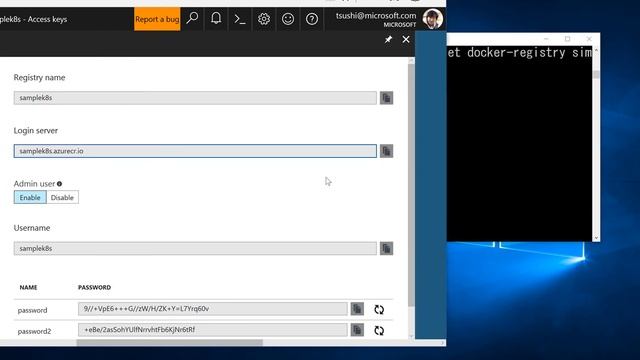Viewport: 640px width, 360px height.
Task: Copy the password2 value
Action: click(357, 330)
